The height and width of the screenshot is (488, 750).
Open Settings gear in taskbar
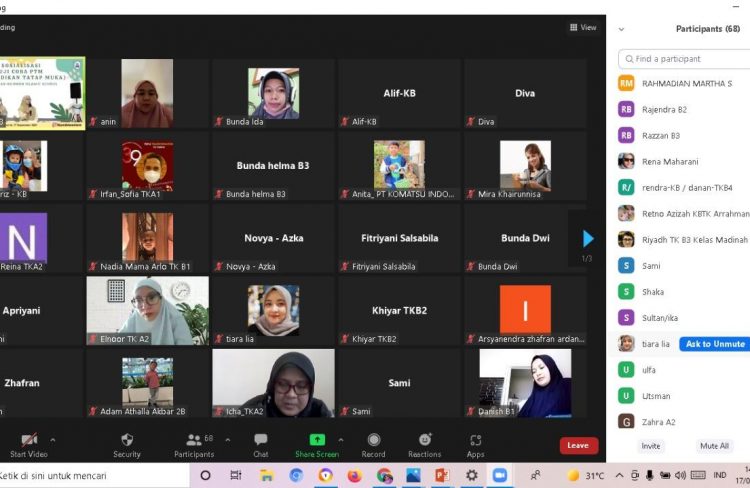[472, 475]
